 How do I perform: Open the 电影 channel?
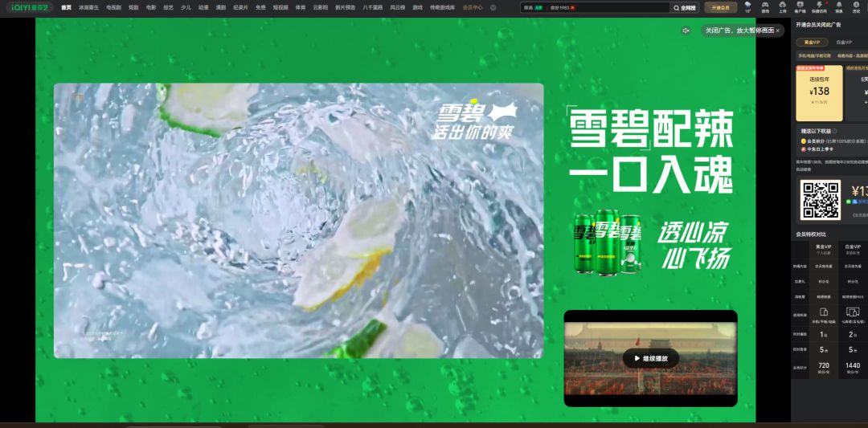150,8
